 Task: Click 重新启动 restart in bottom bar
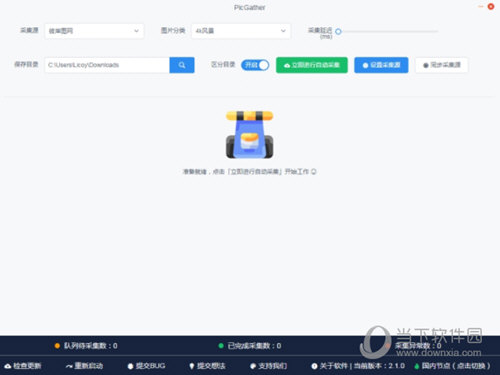coord(84,366)
